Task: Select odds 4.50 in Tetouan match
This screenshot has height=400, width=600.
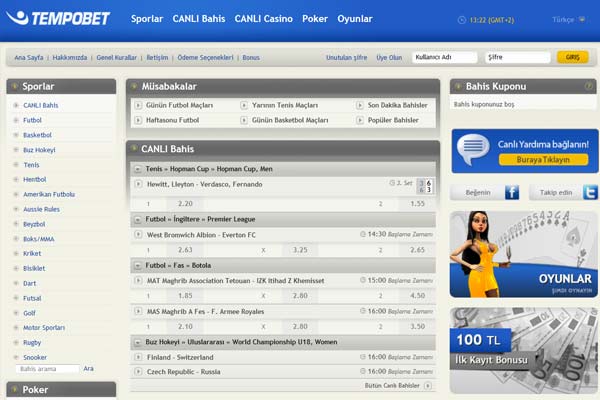Action: 417,296
